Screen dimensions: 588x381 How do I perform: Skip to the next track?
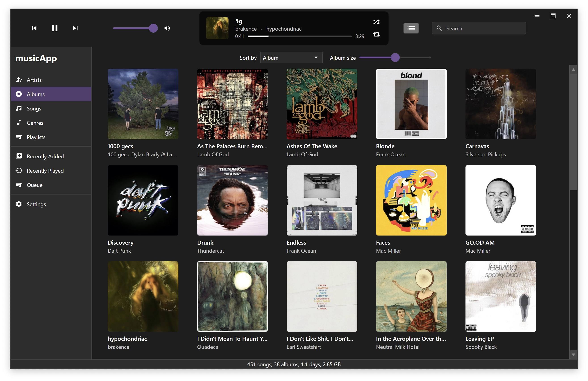[75, 28]
